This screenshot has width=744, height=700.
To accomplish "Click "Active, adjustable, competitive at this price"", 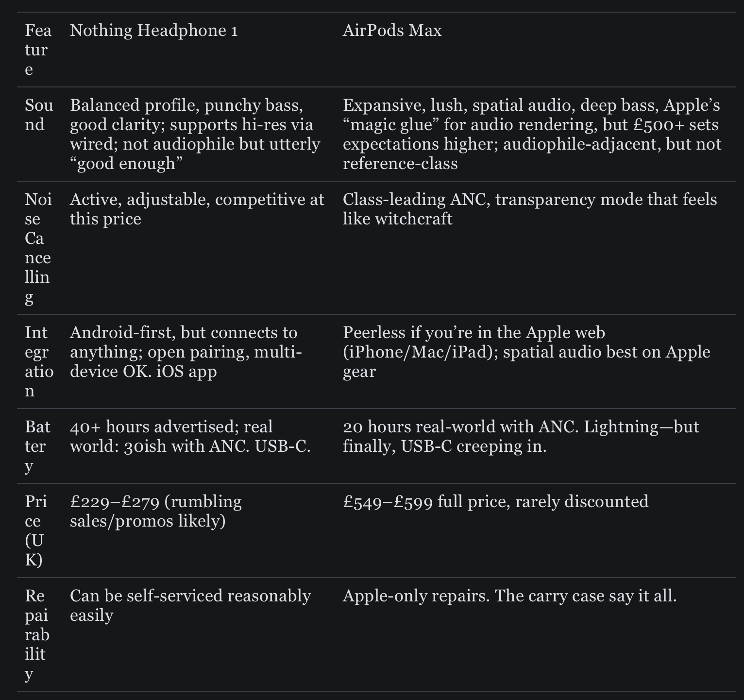I will coord(197,209).
